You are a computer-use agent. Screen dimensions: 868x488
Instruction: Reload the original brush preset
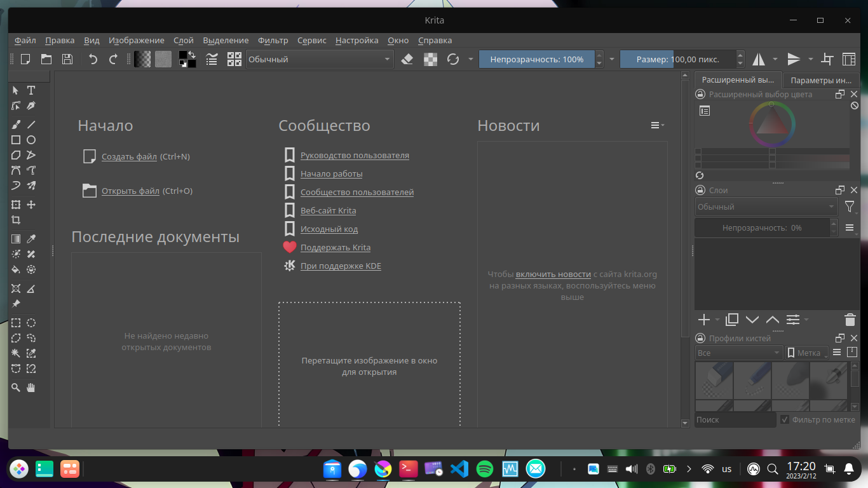[453, 59]
